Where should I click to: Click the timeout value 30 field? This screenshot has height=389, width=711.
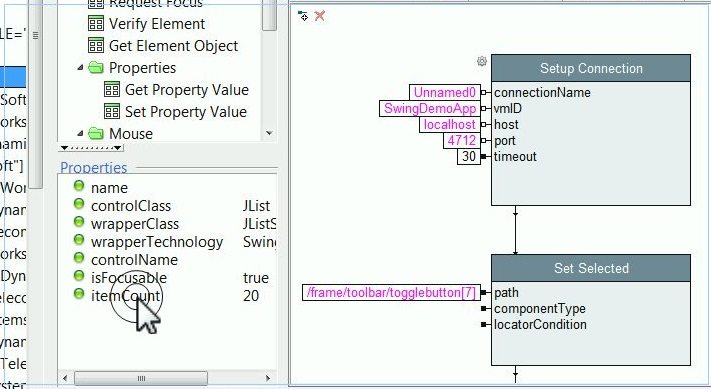(x=468, y=156)
